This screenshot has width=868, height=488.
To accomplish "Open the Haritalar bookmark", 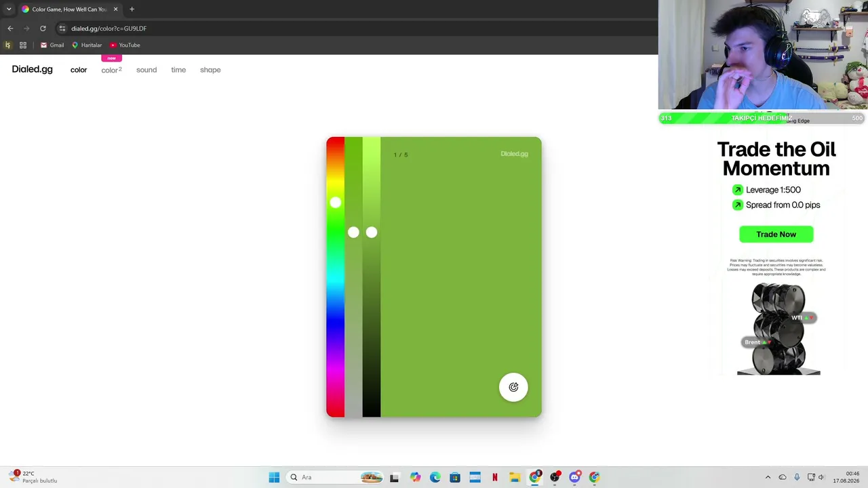I will [x=87, y=45].
